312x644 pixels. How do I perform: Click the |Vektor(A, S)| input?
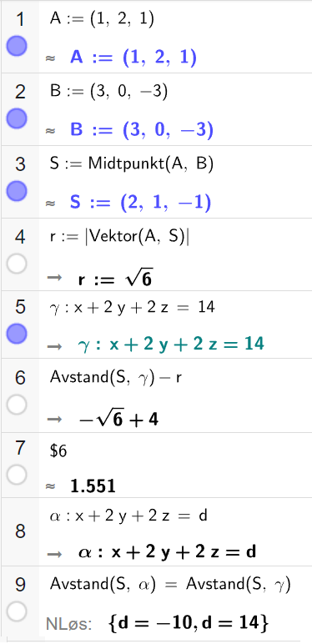119,237
